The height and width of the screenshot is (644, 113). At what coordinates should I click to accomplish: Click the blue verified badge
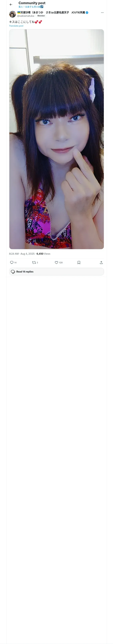(x=87, y=13)
